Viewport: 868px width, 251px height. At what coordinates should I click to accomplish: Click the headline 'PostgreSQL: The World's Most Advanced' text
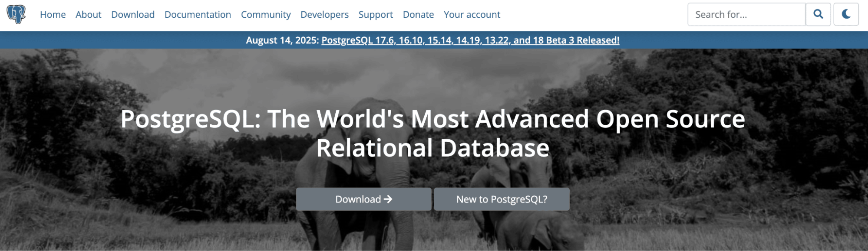355,119
